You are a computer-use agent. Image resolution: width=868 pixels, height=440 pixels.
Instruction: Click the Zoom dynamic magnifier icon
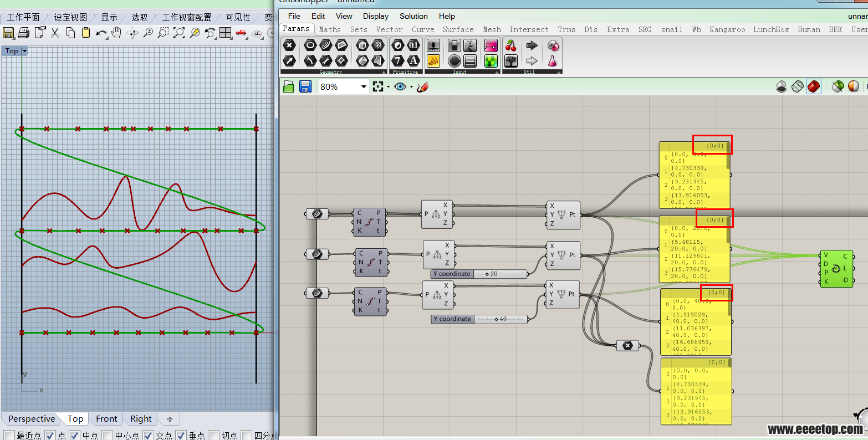(148, 33)
